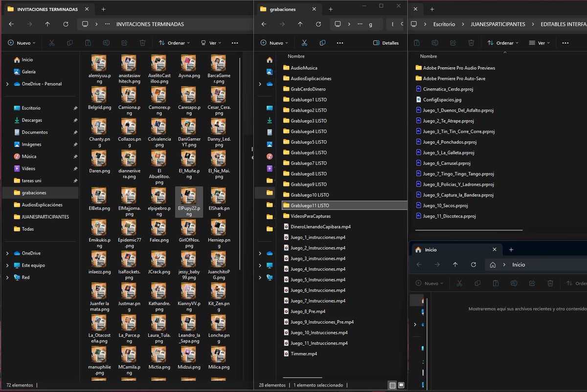
Task: Expand the Este equipo tree node
Action: click(7, 265)
